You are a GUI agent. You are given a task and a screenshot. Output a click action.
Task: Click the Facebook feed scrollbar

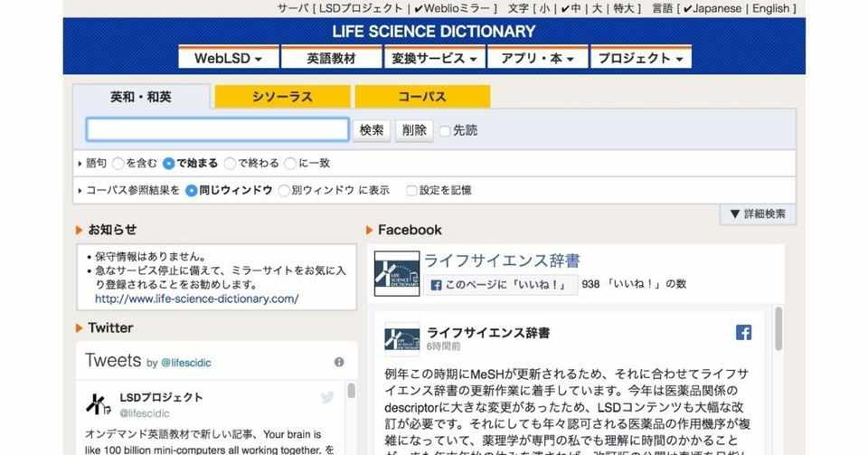click(778, 329)
